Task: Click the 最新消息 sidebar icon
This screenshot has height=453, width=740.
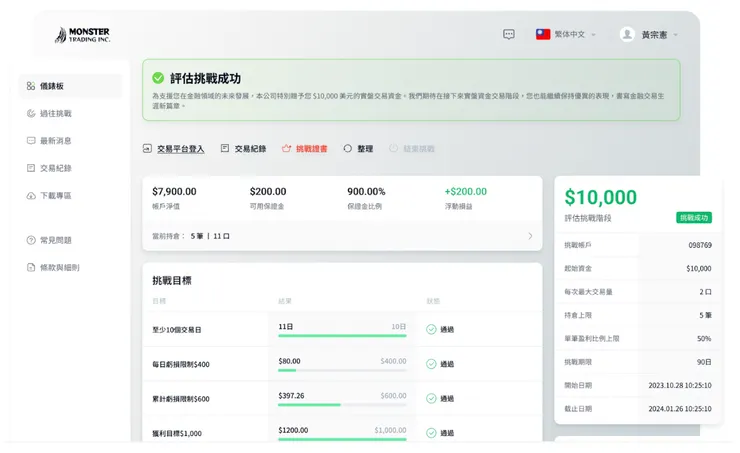Action: click(x=31, y=141)
